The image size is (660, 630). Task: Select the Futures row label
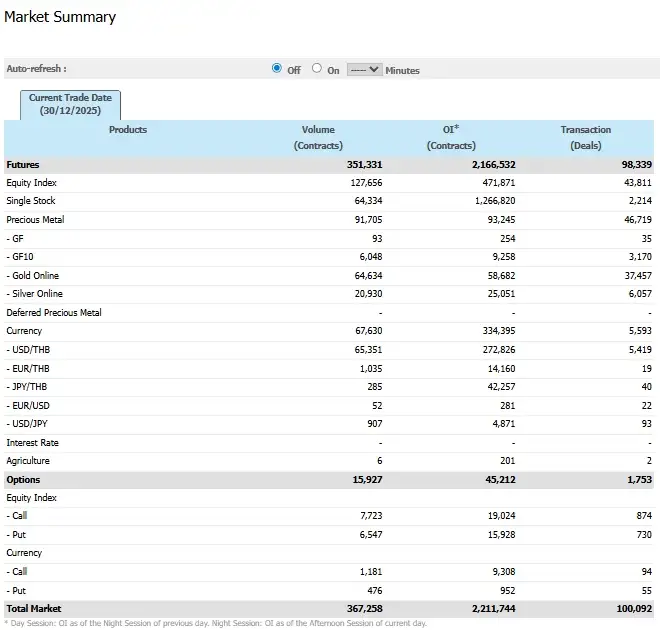click(x=23, y=164)
